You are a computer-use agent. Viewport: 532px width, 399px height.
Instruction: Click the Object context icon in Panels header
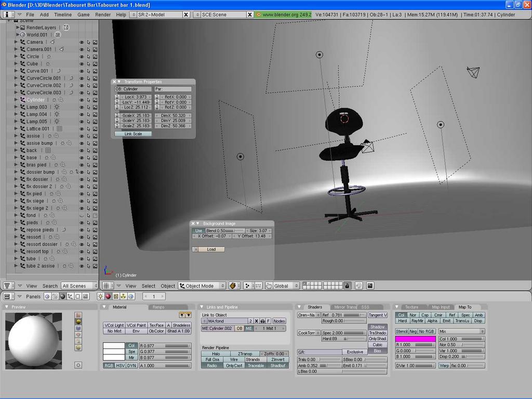[x=70, y=297]
